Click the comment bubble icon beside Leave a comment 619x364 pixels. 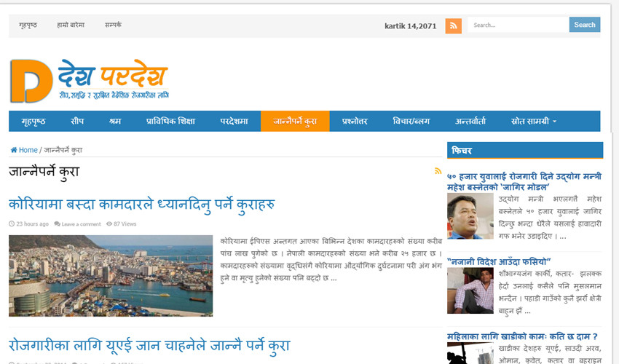point(58,223)
